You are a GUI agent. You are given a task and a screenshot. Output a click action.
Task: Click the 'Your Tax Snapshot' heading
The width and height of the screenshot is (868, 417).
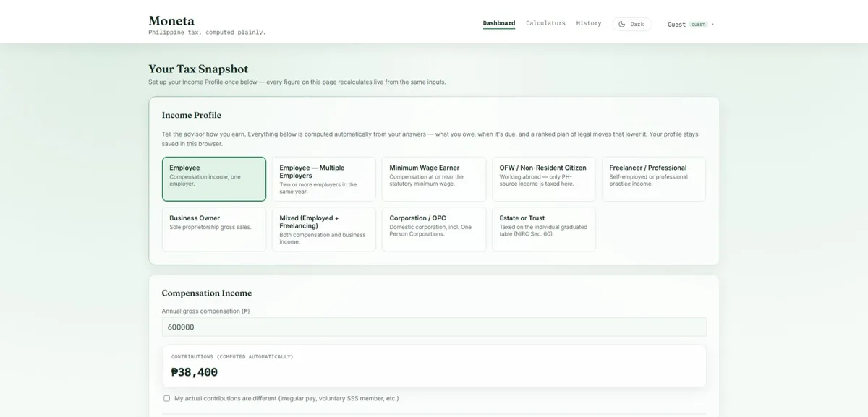pos(198,69)
